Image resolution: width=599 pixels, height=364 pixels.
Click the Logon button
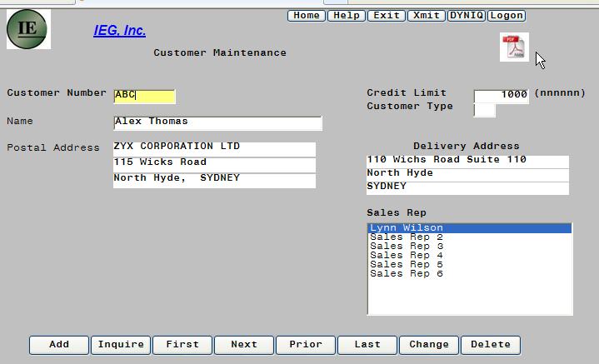pyautogui.click(x=507, y=15)
